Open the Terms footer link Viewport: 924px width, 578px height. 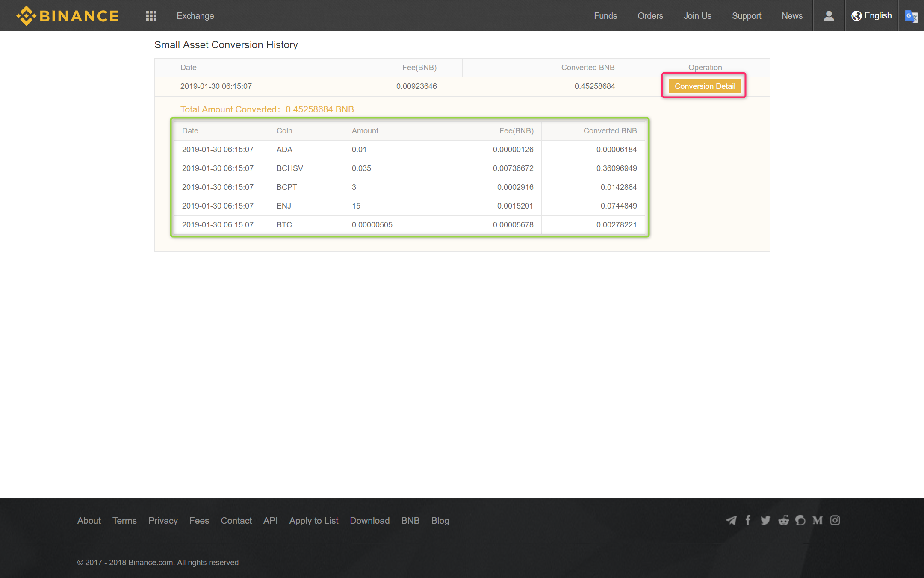(x=124, y=521)
